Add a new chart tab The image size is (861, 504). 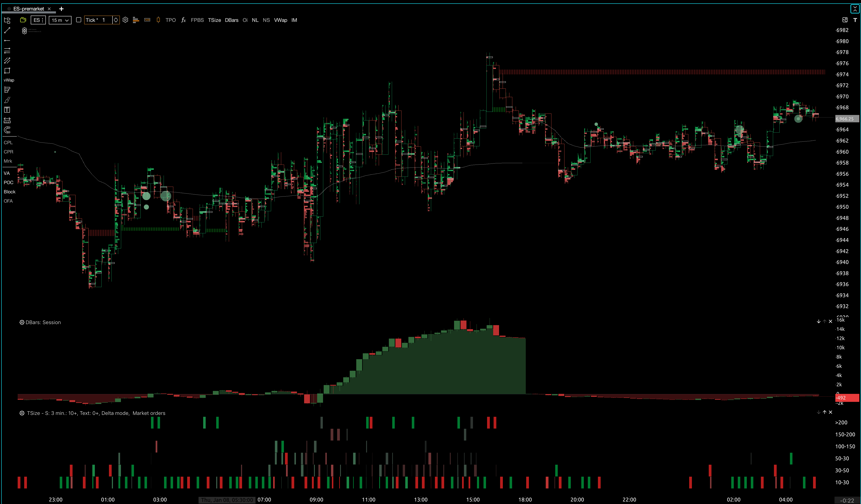pyautogui.click(x=61, y=9)
